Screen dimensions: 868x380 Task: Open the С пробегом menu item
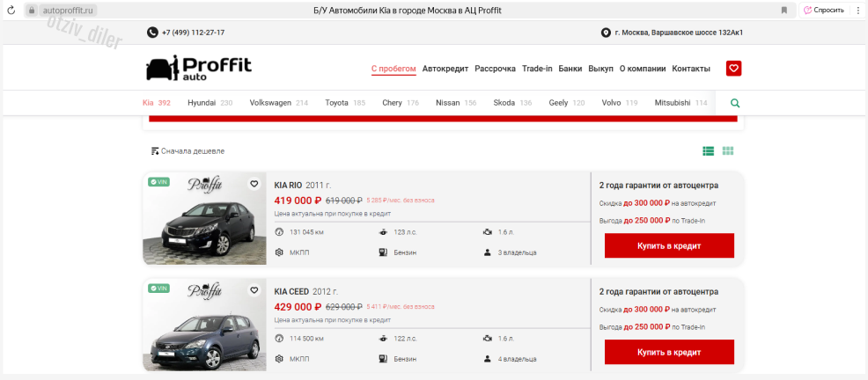coord(394,69)
